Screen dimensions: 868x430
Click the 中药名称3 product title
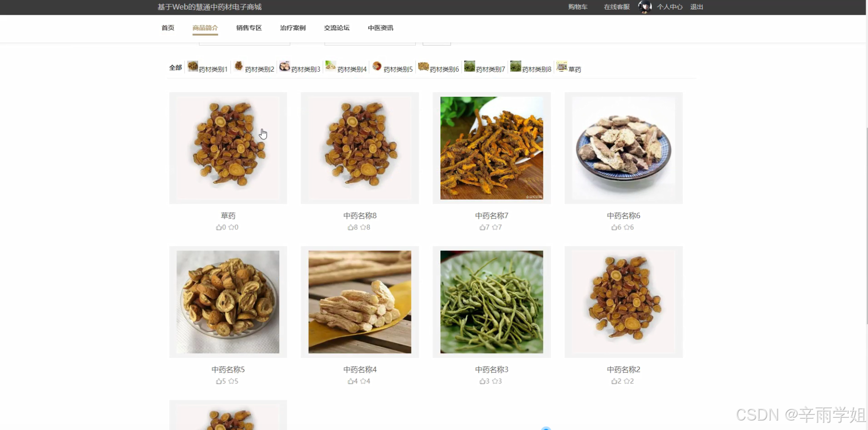coord(492,369)
